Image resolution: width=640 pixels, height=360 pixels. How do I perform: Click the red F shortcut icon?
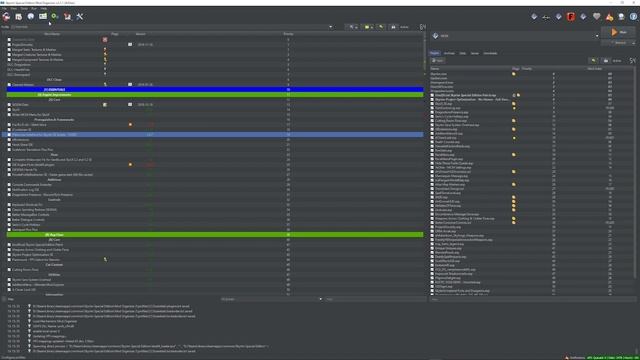(571, 17)
